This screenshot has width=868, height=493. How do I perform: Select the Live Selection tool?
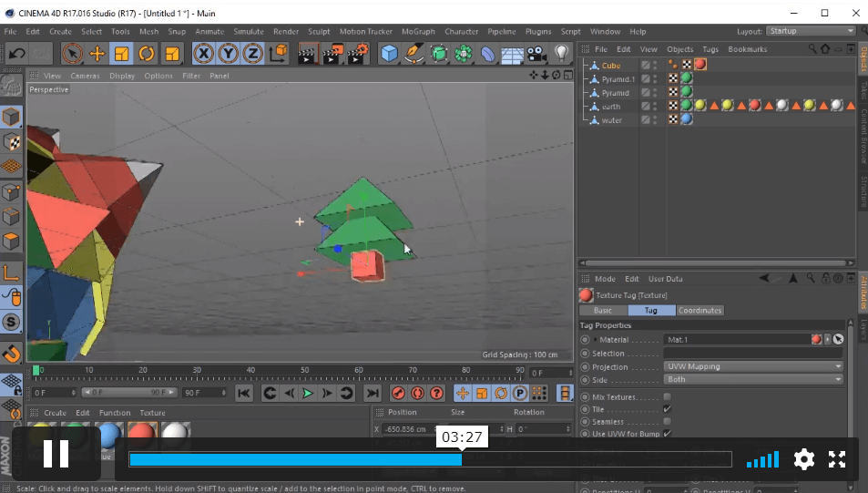72,54
